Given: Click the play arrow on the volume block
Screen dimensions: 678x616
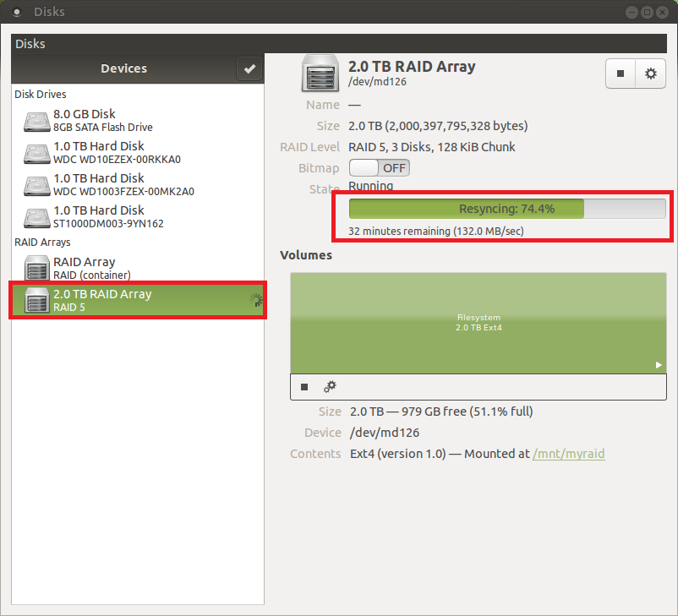Looking at the screenshot, I should 658,365.
